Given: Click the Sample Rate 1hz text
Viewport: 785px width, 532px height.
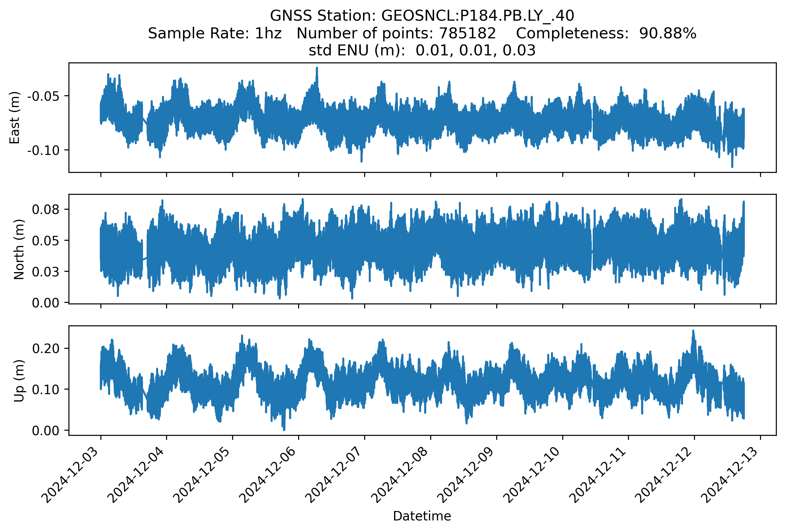Looking at the screenshot, I should click(x=215, y=33).
